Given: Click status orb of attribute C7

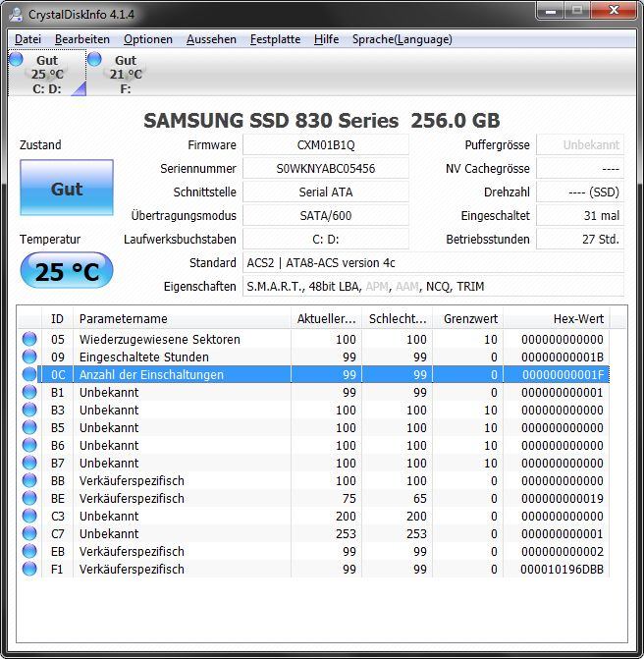Looking at the screenshot, I should [29, 533].
